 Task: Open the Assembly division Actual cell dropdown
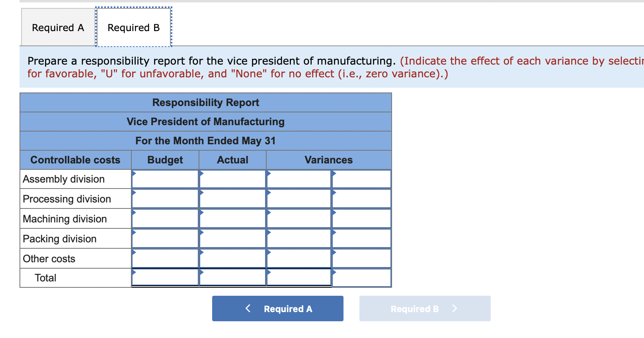[x=232, y=179]
